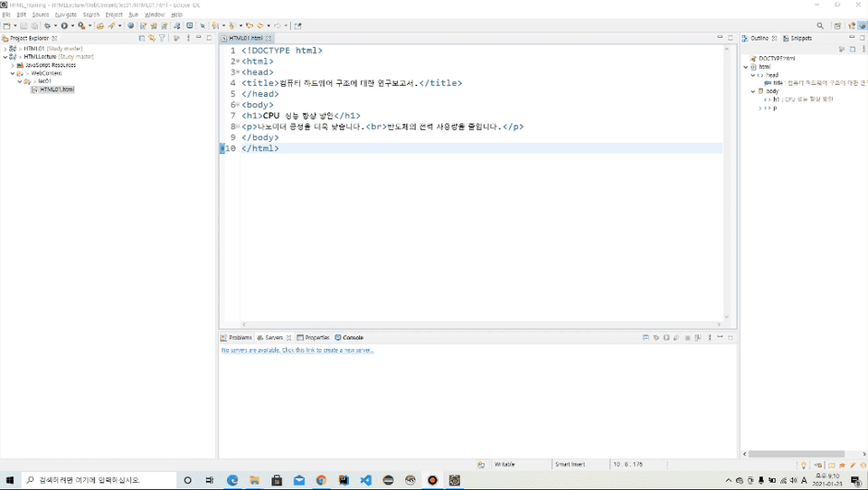Click the 'Smart Insert' status bar entry
The image size is (868, 490).
(571, 465)
